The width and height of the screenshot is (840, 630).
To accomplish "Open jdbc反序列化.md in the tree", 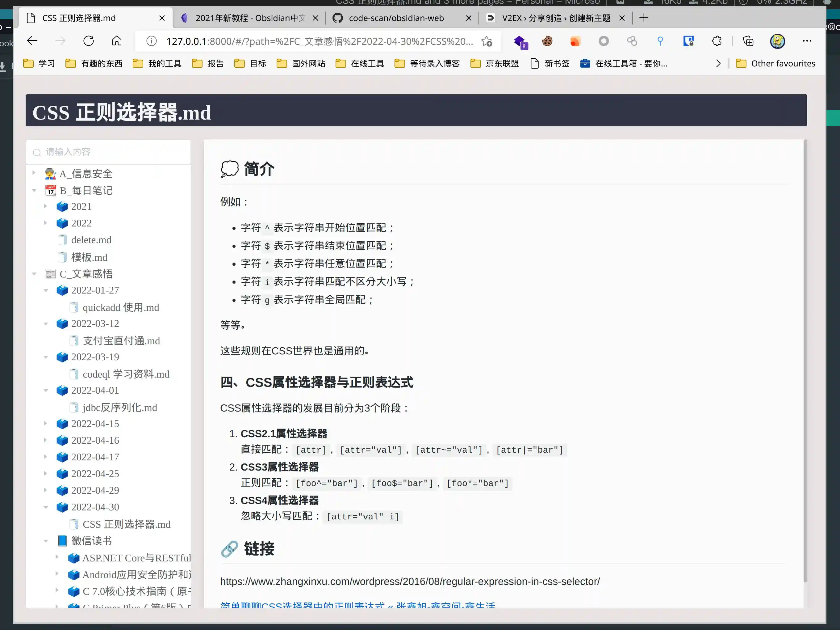I will (119, 407).
